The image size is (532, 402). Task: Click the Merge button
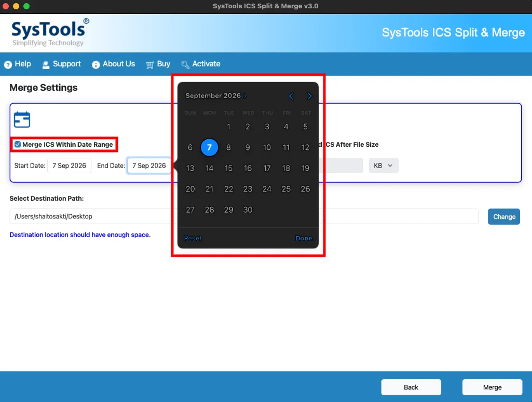pos(492,387)
